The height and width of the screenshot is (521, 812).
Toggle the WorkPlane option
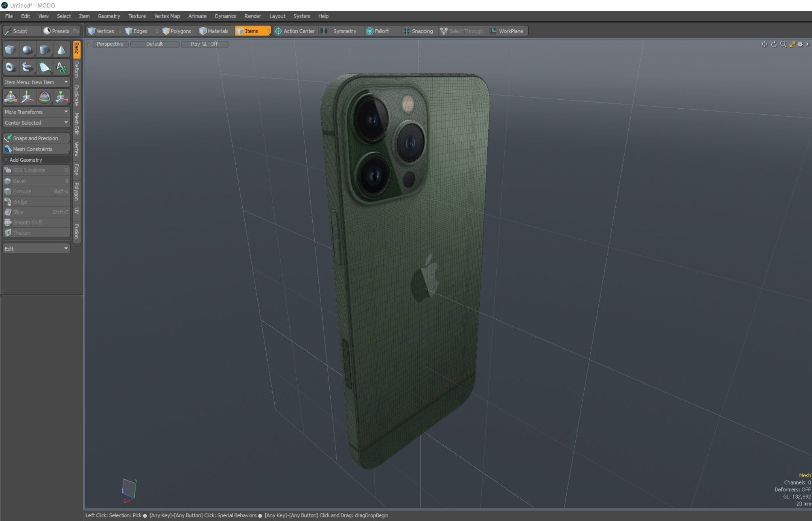coord(508,31)
